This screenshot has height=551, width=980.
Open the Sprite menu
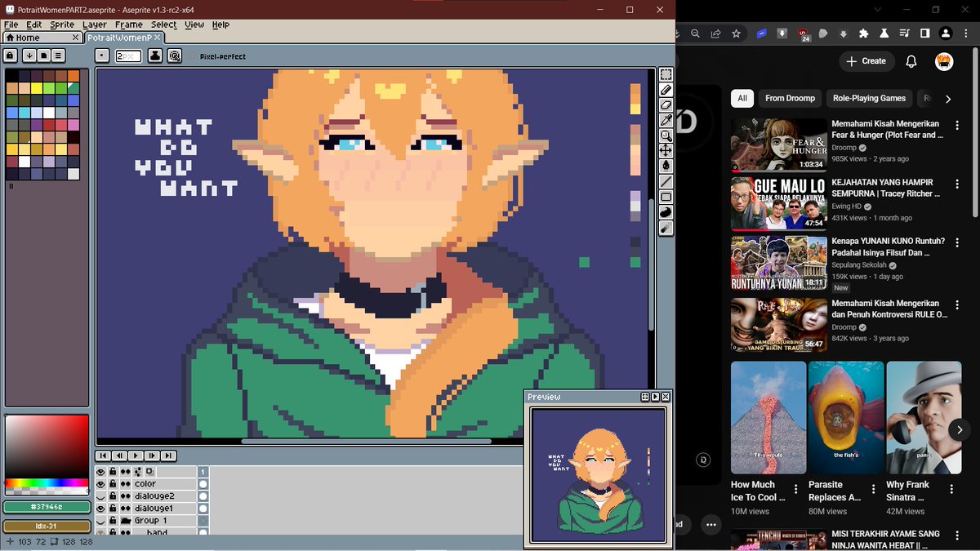62,24
